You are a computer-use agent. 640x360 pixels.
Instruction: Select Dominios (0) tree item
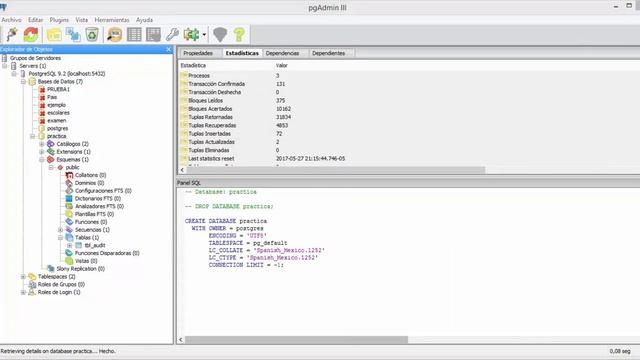click(x=89, y=183)
